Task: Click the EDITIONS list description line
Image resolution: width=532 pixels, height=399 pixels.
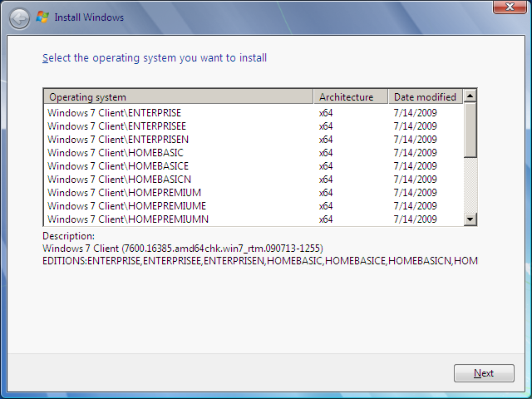Action: coord(260,261)
